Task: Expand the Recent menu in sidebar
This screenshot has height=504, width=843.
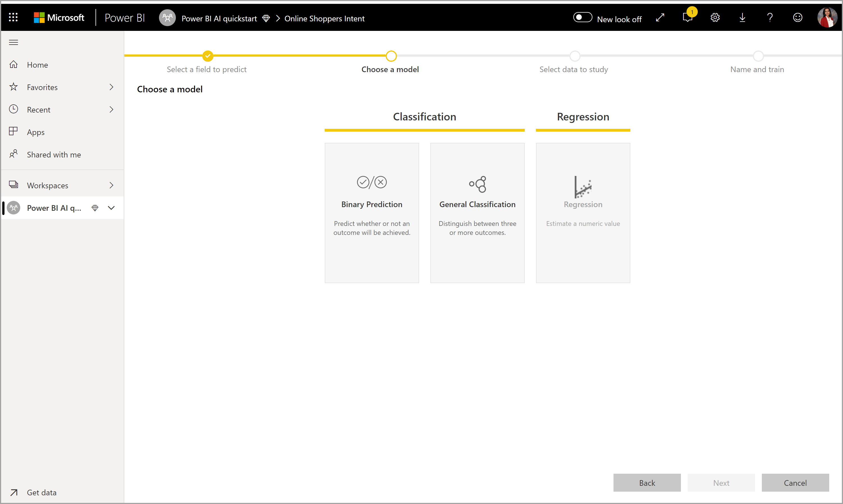Action: tap(110, 110)
